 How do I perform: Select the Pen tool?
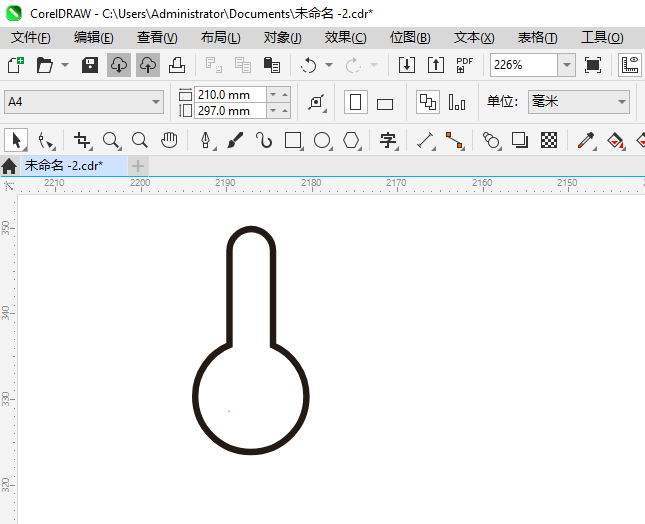[206, 140]
